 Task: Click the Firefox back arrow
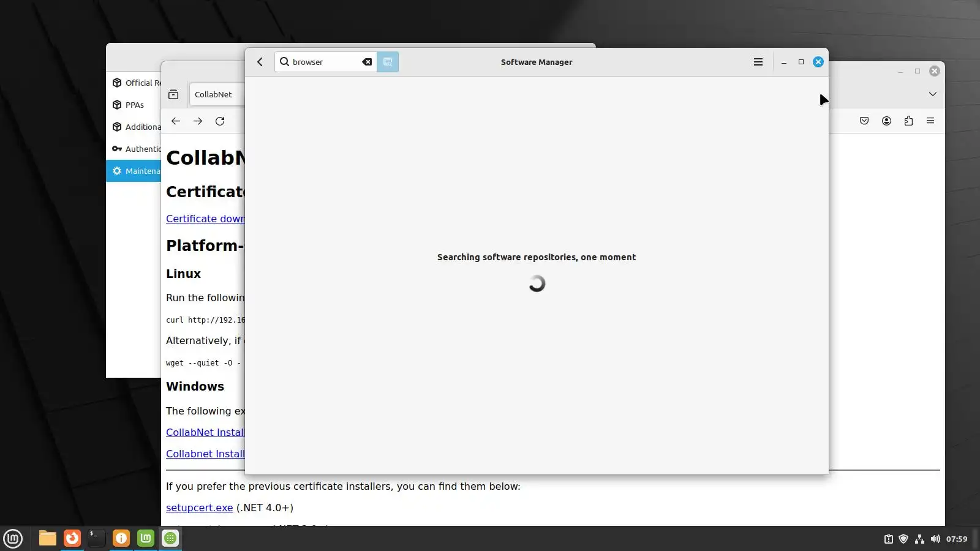point(176,121)
